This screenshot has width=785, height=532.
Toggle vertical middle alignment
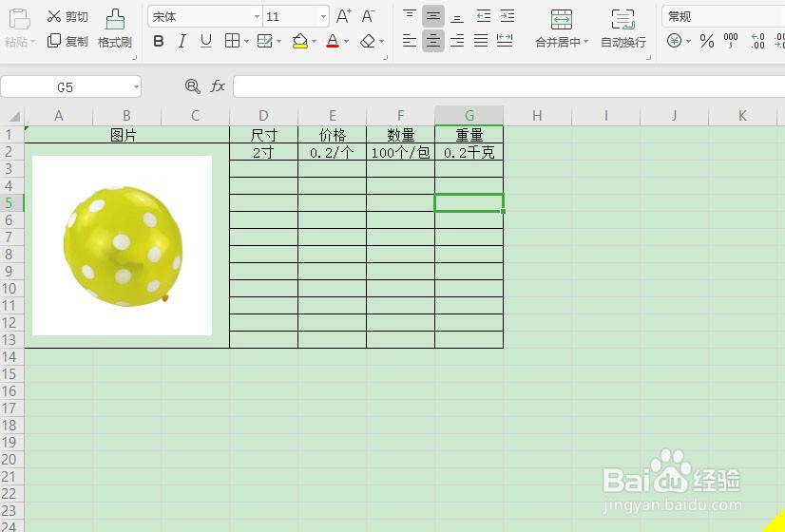tap(433, 16)
